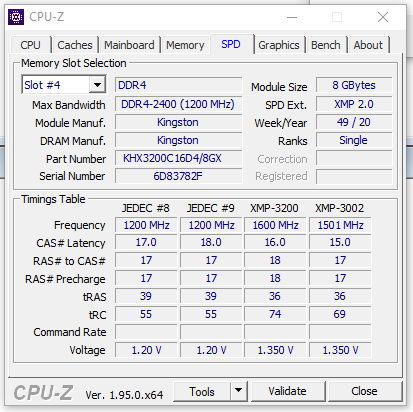The image size is (413, 412).
Task: Click the XMP-3200 tRC value 74
Action: pyautogui.click(x=275, y=314)
